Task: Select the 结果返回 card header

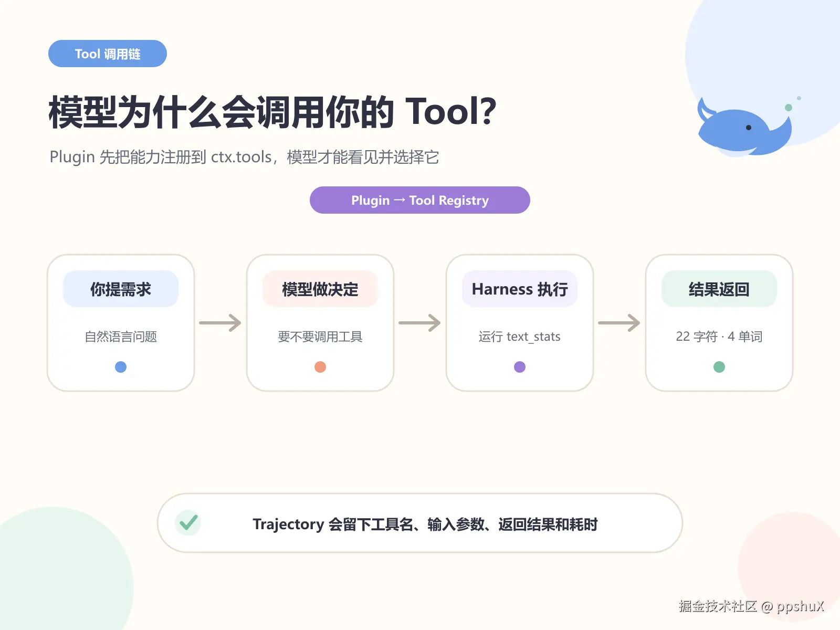Action: click(719, 289)
